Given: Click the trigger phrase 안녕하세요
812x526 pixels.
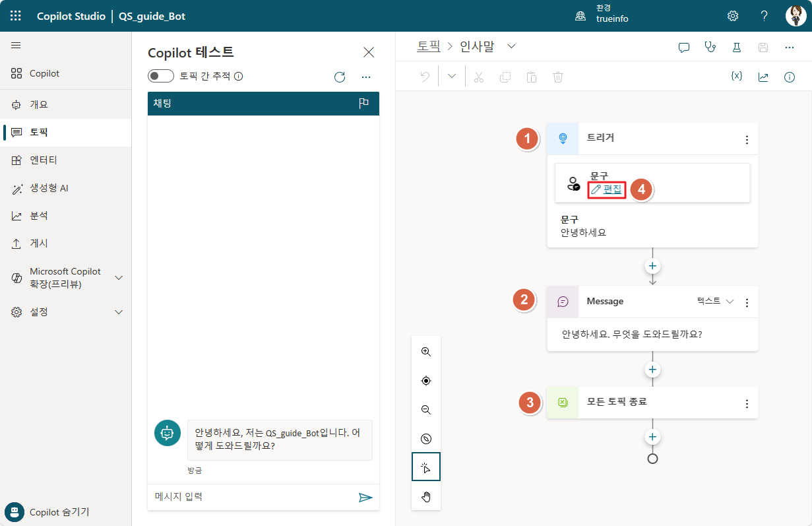Looking at the screenshot, I should pos(583,232).
